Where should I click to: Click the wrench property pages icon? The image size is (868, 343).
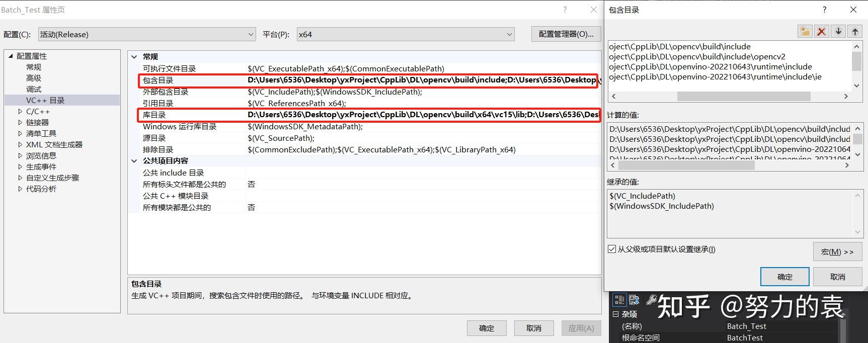click(651, 300)
